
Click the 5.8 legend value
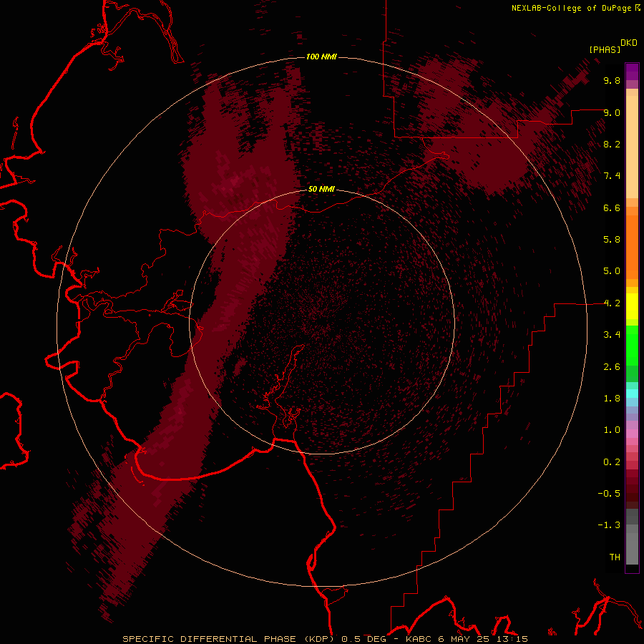tap(612, 240)
